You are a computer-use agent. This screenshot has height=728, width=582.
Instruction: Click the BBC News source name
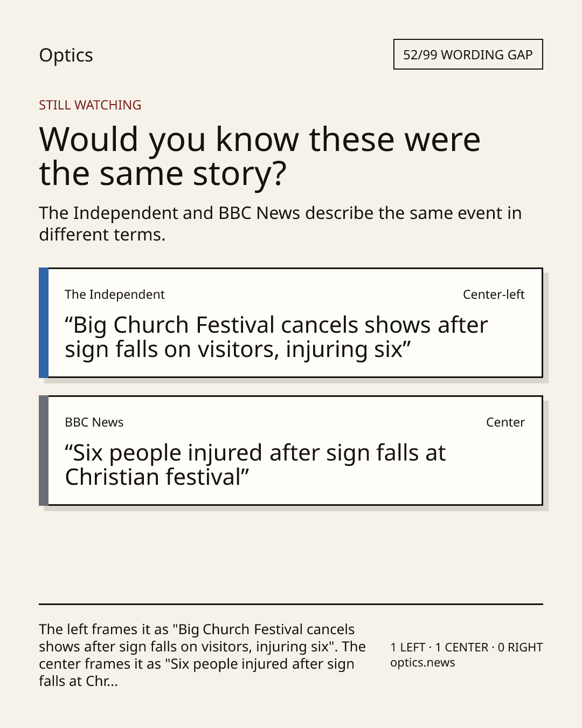point(94,422)
